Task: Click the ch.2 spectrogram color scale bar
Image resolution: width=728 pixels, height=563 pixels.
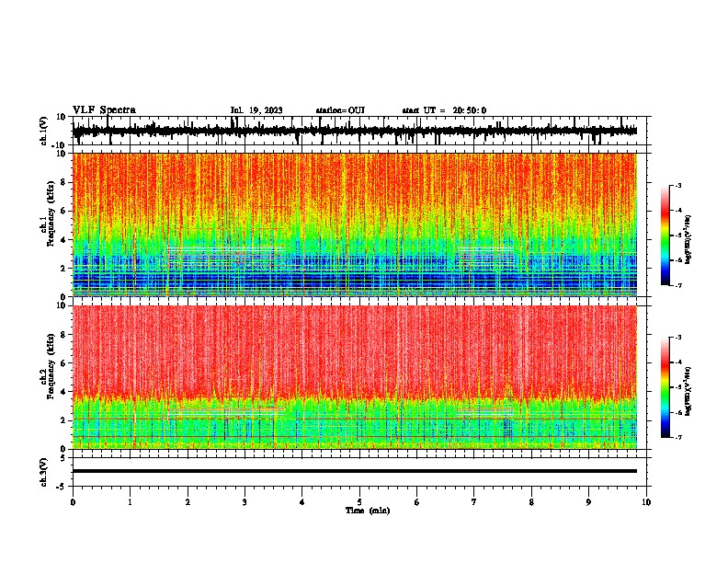Action: pos(665,387)
